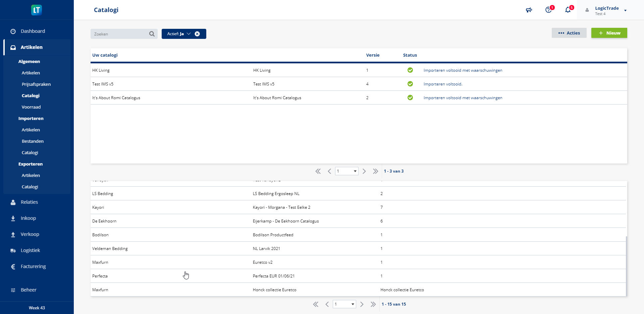Sort by Versie column header
This screenshot has height=314, width=644.
pos(373,55)
